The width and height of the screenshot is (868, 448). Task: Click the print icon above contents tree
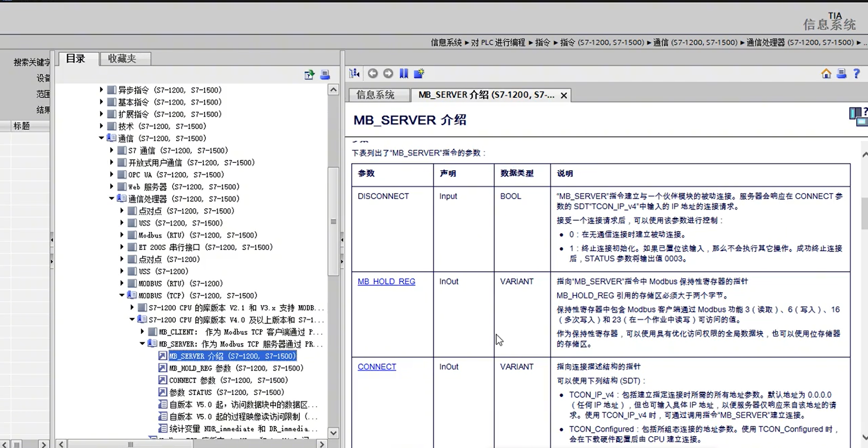pyautogui.click(x=325, y=75)
